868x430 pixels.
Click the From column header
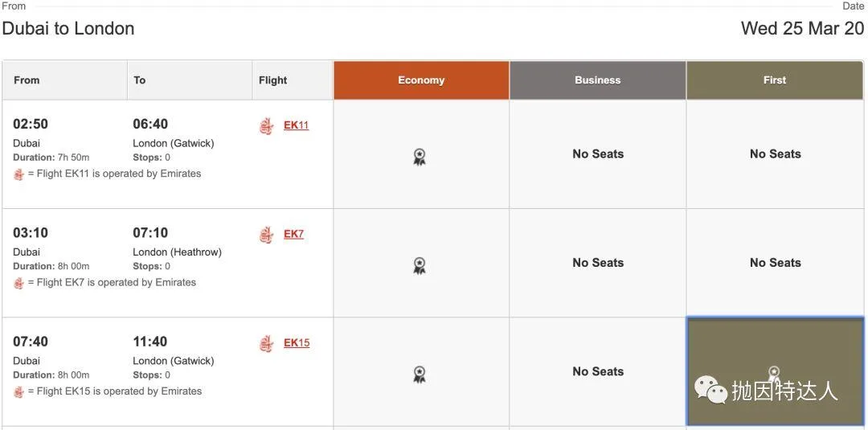click(27, 80)
